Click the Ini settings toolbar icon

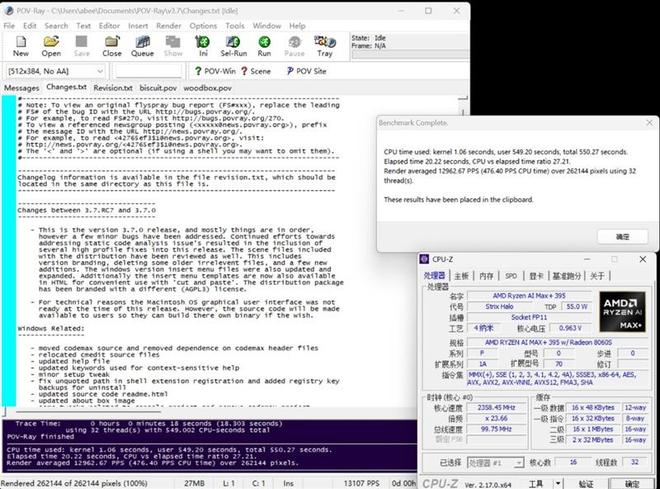tap(202, 46)
